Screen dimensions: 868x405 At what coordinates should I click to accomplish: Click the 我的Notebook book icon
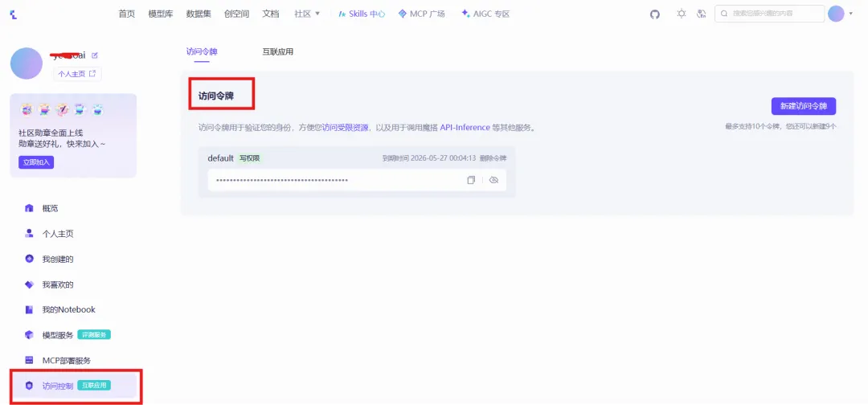click(30, 309)
